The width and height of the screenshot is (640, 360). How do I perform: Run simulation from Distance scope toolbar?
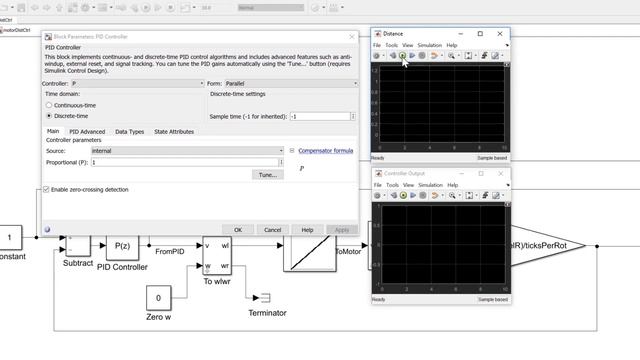point(402,56)
